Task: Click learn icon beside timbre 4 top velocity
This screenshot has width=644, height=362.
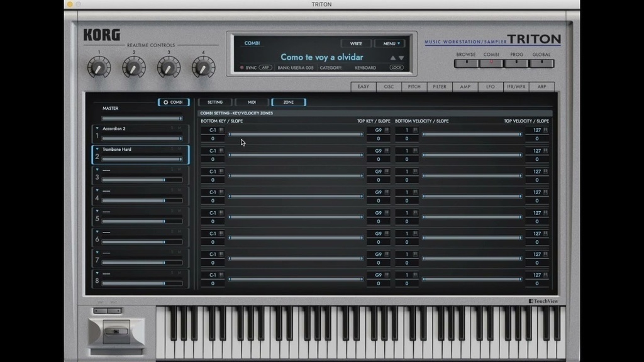Action: [x=545, y=192]
